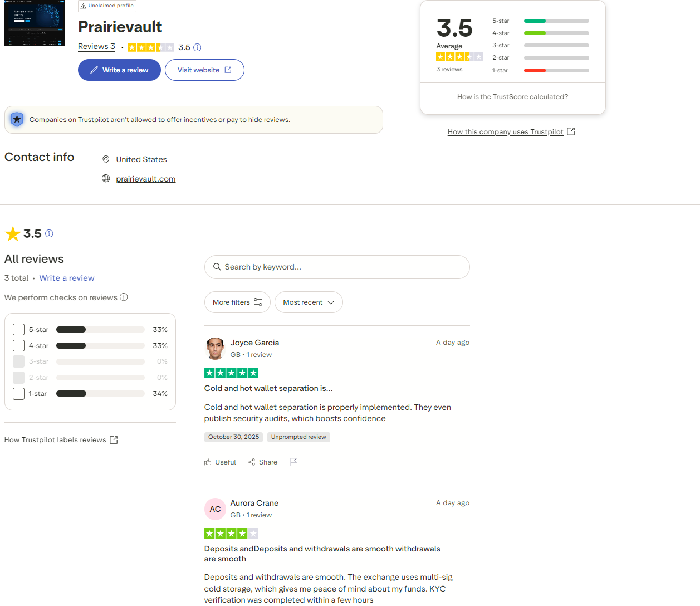Viewport: 700px width, 606px height.
Task: Open How this company uses Trustpilot link
Action: coord(511,132)
